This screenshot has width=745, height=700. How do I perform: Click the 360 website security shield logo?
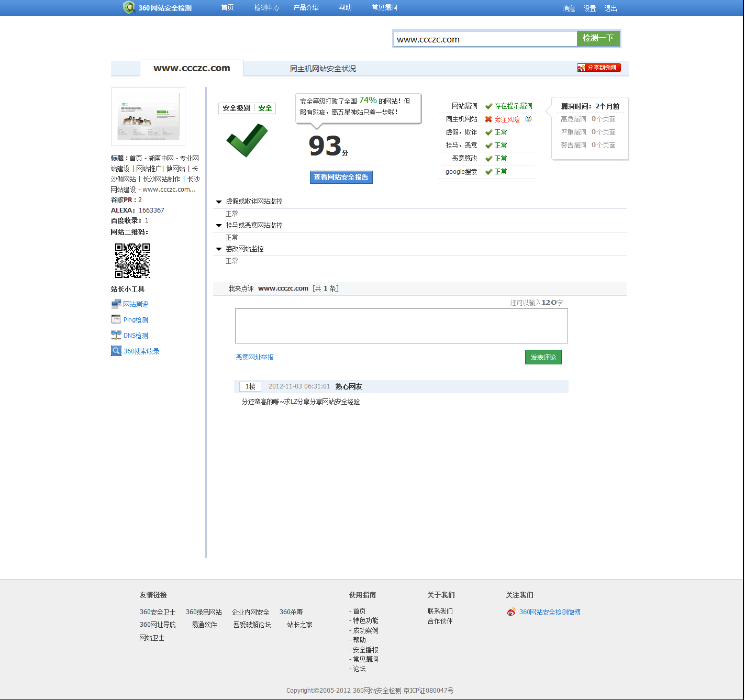click(x=129, y=7)
